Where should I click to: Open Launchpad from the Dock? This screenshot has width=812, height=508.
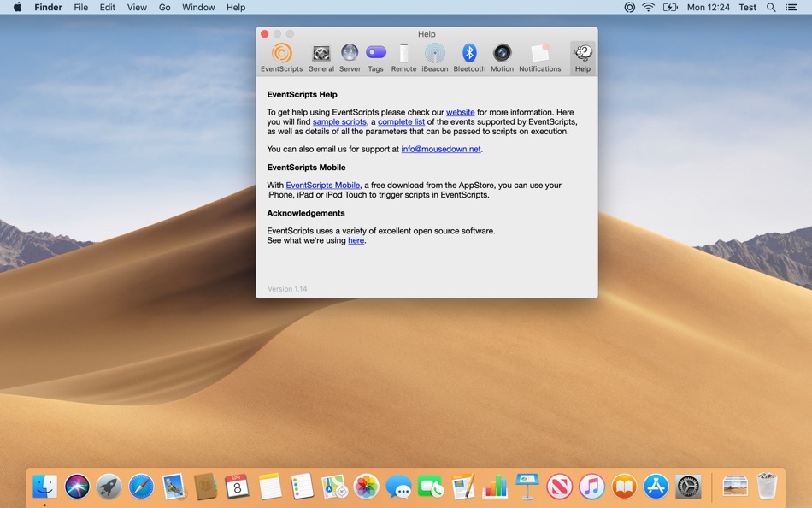click(x=109, y=487)
